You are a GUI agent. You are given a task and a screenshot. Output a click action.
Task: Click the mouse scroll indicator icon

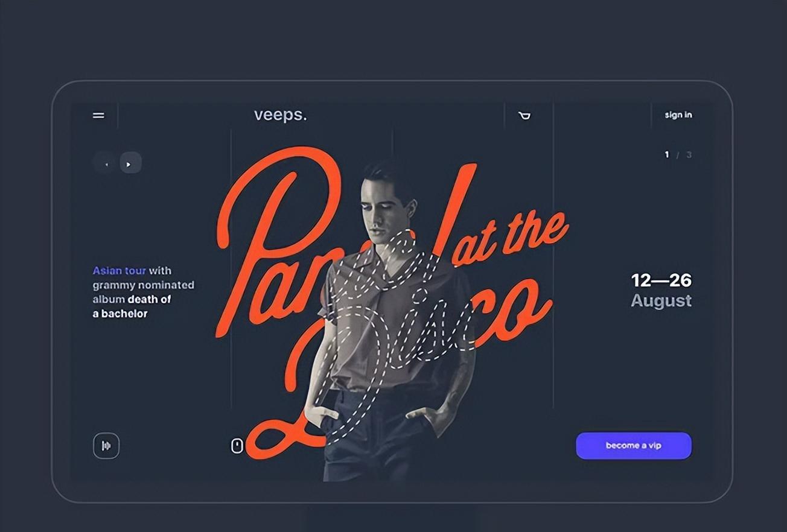pyautogui.click(x=237, y=446)
